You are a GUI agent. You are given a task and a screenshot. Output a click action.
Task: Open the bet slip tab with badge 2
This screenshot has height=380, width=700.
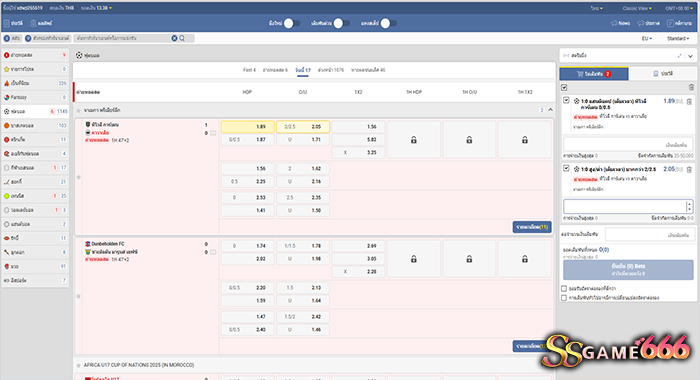(594, 74)
